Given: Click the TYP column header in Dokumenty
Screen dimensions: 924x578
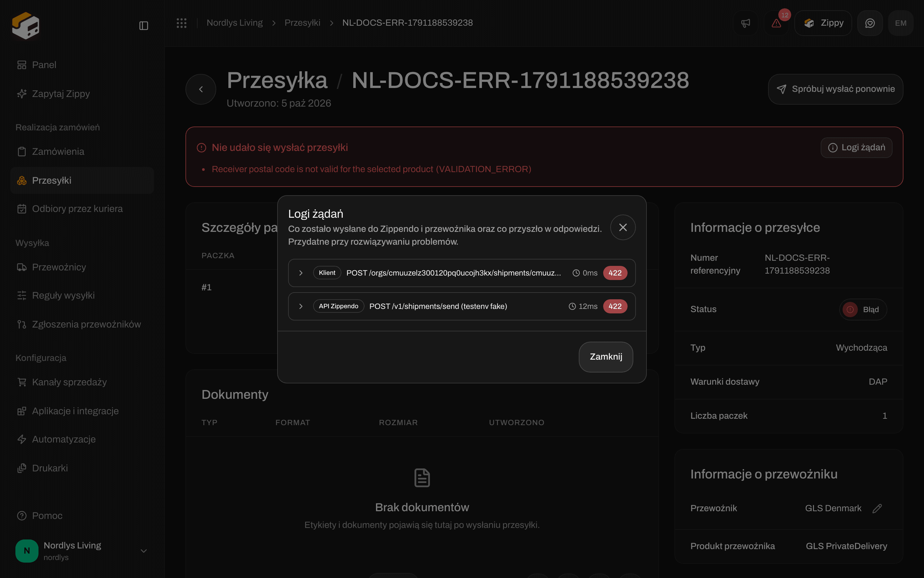Looking at the screenshot, I should (209, 422).
